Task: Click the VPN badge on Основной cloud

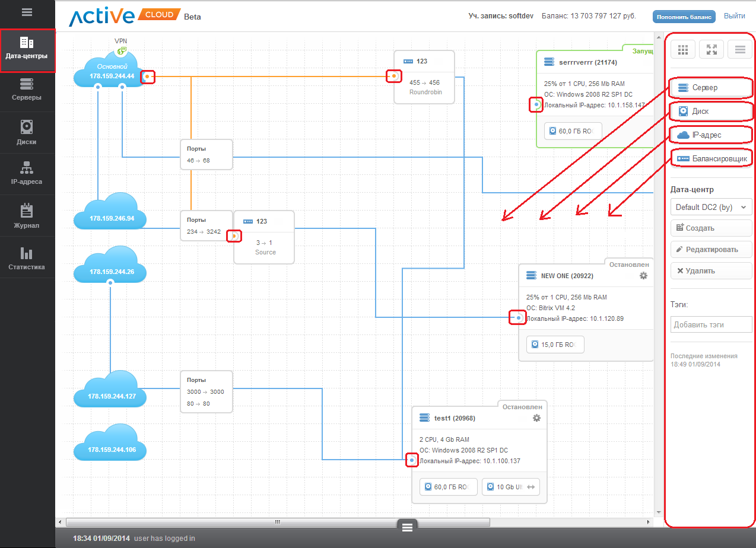Action: click(121, 51)
